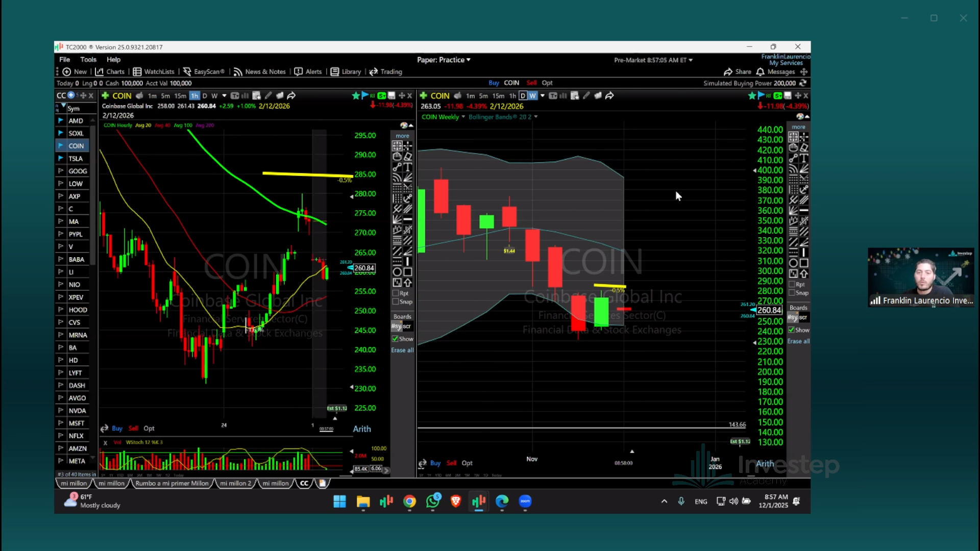Select the circle shape drawing tool

point(397,272)
